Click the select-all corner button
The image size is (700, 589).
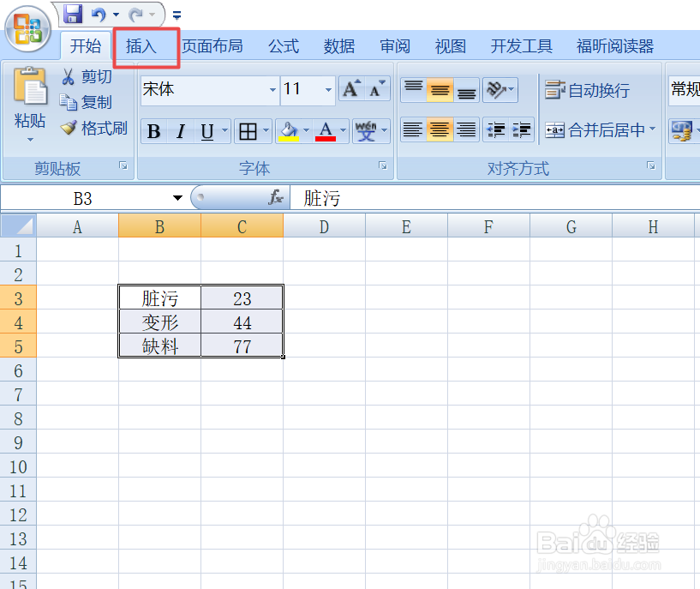(18, 226)
